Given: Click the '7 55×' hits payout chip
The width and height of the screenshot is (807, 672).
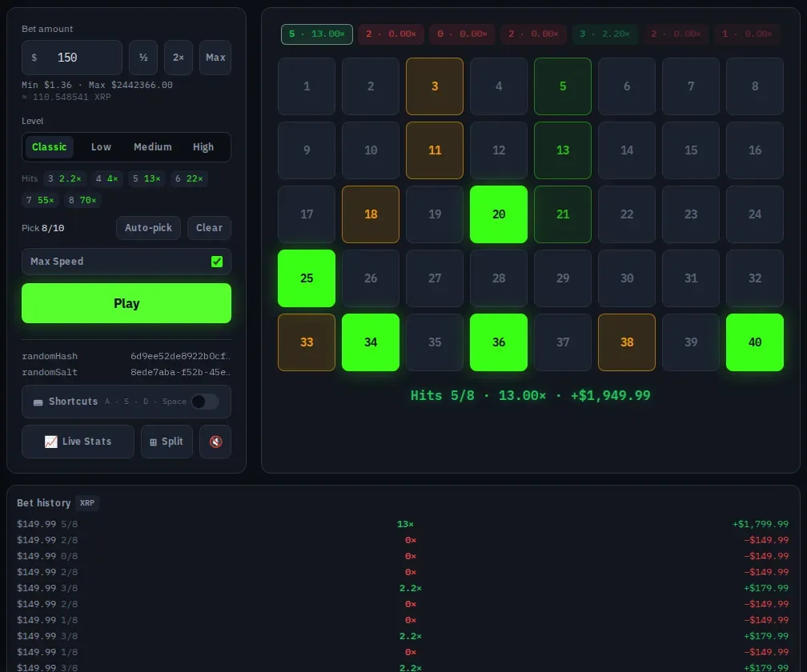Looking at the screenshot, I should [40, 200].
